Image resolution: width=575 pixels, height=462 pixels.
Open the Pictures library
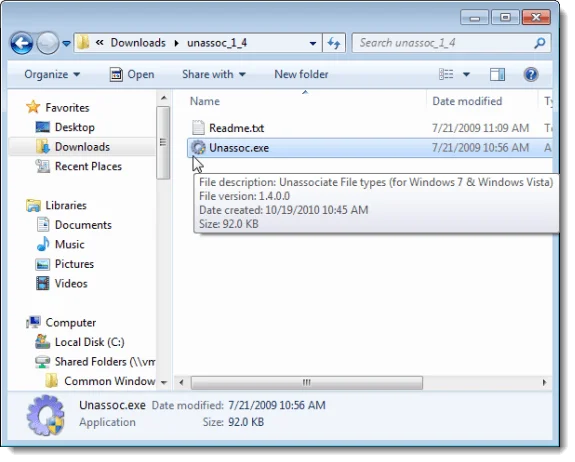(74, 264)
